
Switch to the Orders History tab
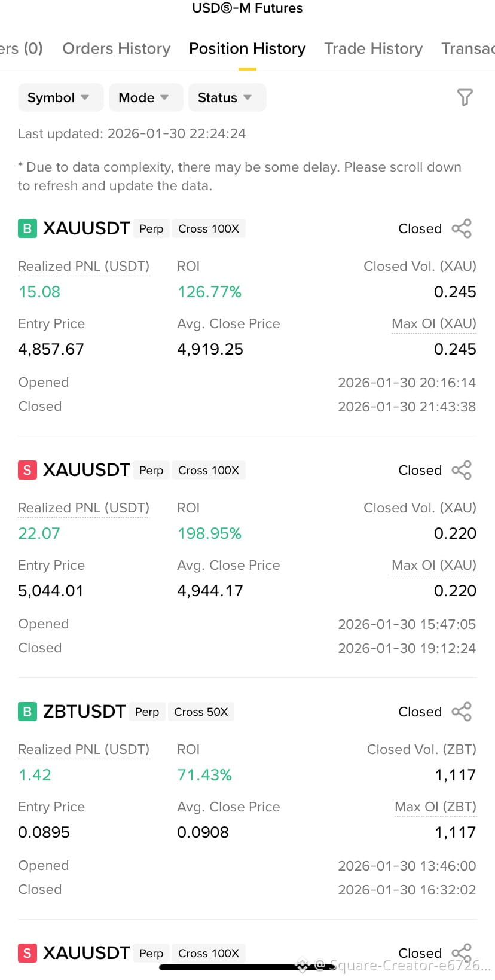click(116, 48)
